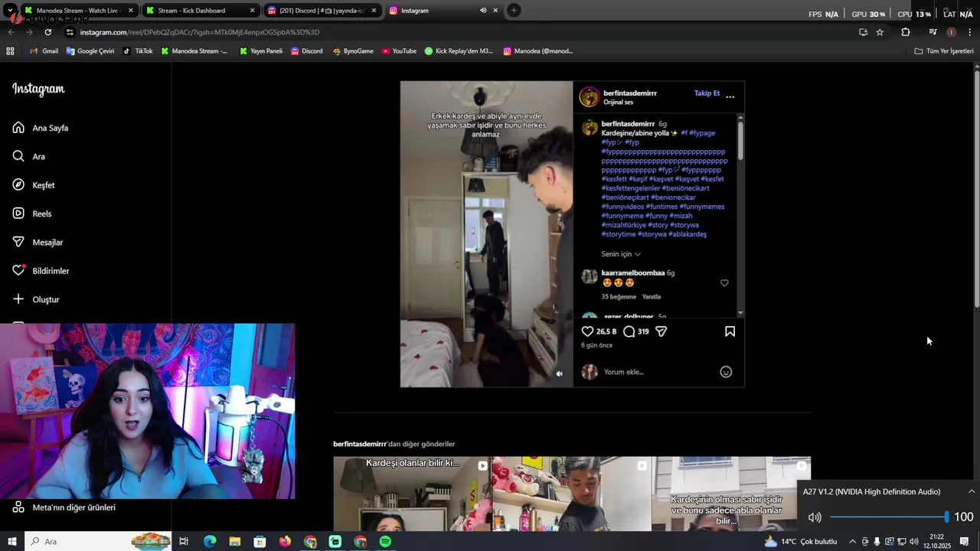The height and width of the screenshot is (551, 980).
Task: Open the Kardeşi olanlar bilir ki reel thumbnail
Action: click(412, 494)
